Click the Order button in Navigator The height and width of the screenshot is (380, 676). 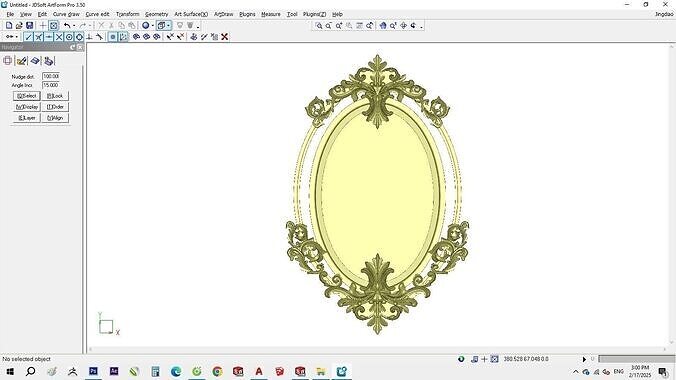(55, 107)
